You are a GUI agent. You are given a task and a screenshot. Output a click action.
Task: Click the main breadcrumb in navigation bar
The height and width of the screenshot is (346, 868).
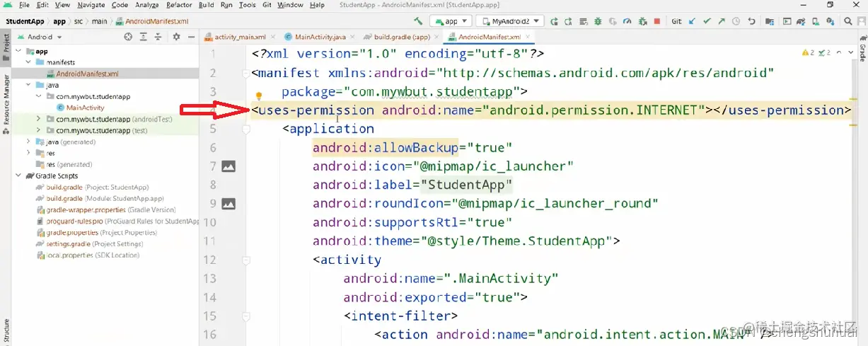(x=98, y=21)
